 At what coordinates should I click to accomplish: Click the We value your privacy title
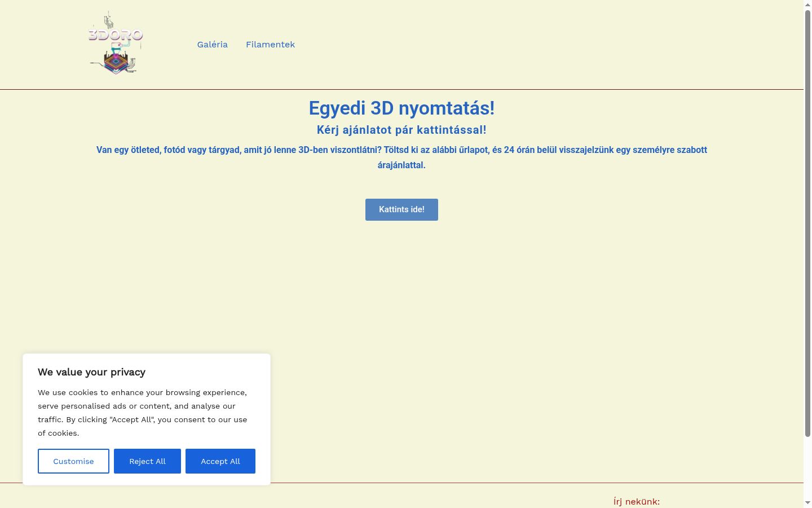[91, 372]
